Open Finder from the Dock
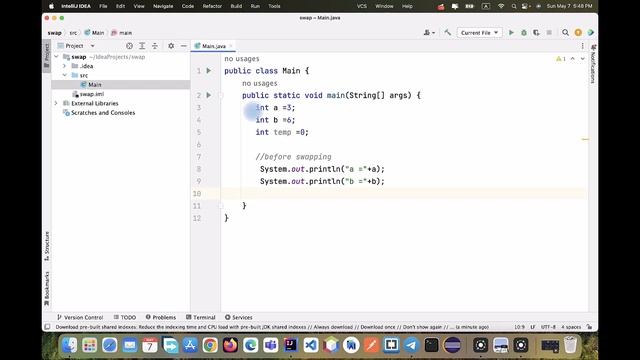This screenshot has width=640, height=360. 70,345
